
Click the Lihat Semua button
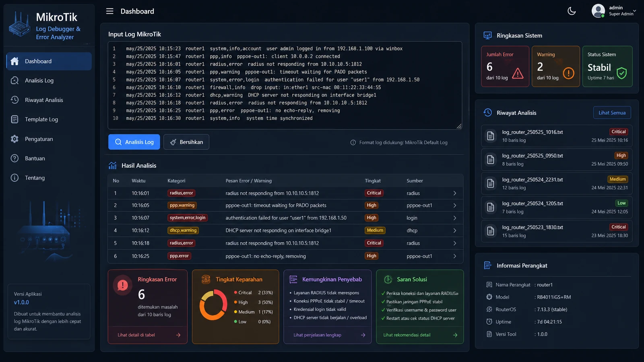tap(612, 113)
